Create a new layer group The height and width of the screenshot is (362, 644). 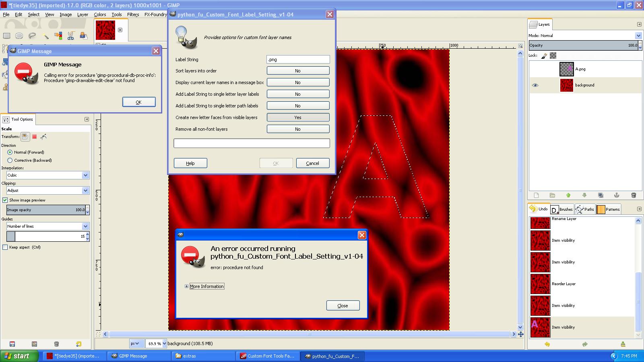tap(552, 195)
